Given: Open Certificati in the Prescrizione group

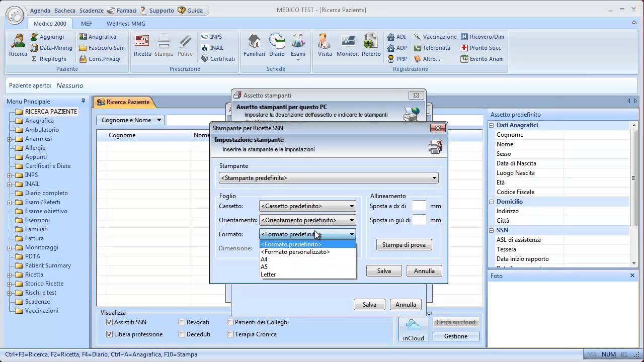Looking at the screenshot, I should [218, 59].
